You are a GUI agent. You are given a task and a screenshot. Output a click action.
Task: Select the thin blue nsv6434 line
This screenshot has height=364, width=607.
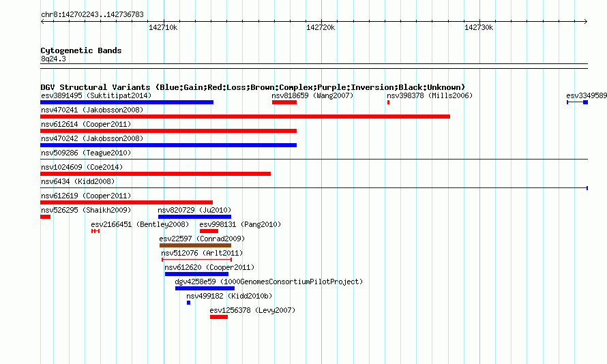point(314,188)
